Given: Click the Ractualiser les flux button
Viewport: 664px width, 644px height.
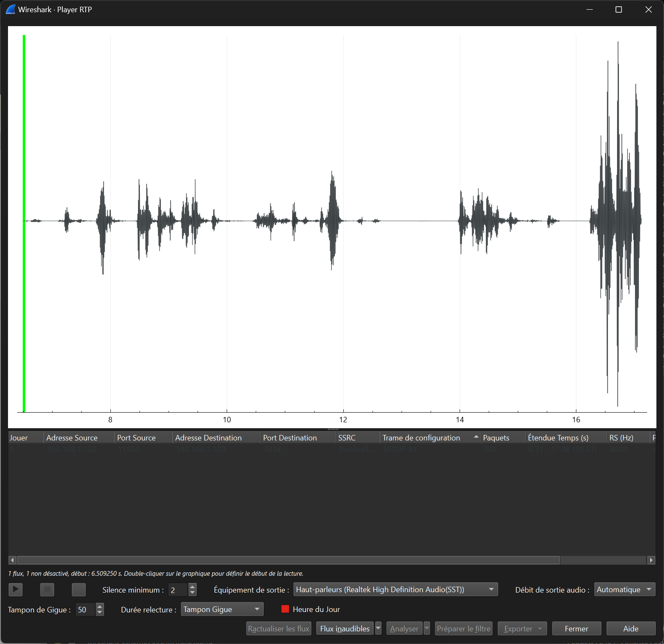Looking at the screenshot, I should tap(278, 628).
